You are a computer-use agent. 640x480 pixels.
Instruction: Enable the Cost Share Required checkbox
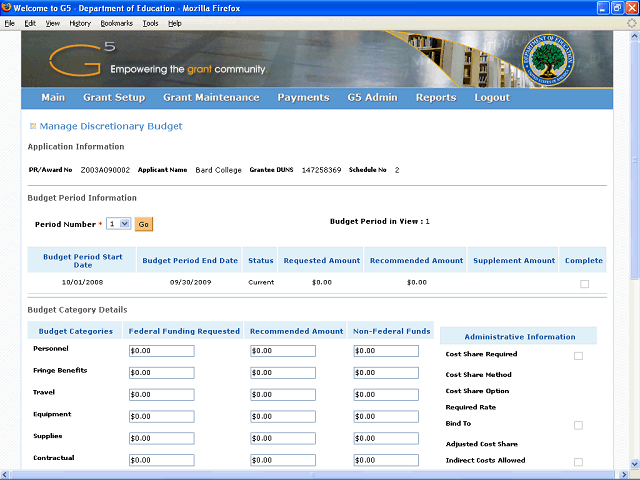click(x=578, y=356)
